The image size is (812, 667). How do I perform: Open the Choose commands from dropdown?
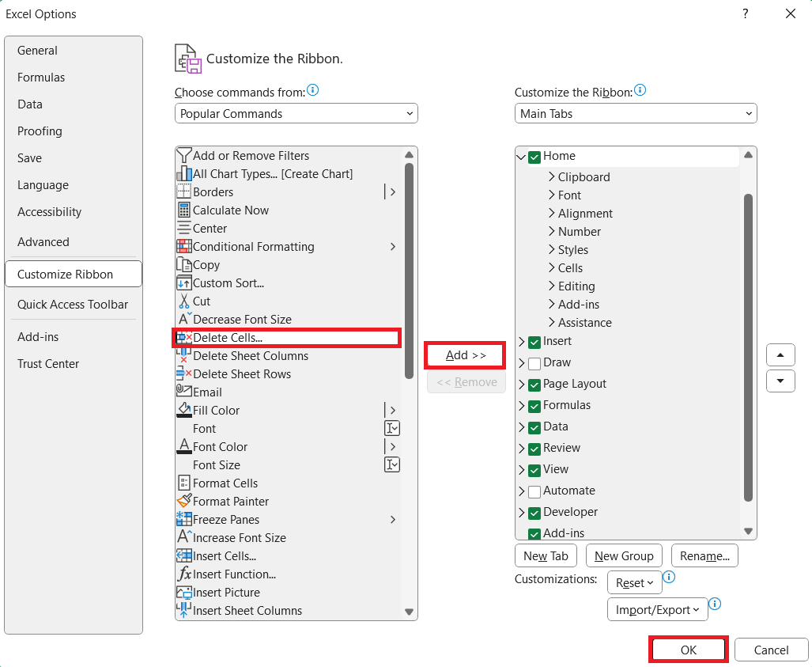point(296,113)
